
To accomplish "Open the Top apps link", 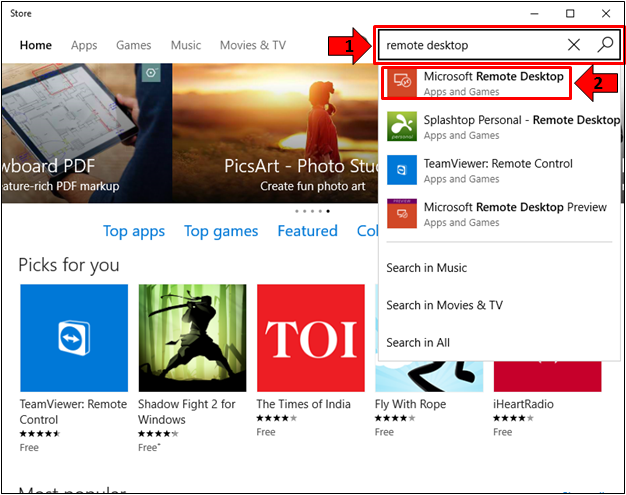I will [x=134, y=231].
